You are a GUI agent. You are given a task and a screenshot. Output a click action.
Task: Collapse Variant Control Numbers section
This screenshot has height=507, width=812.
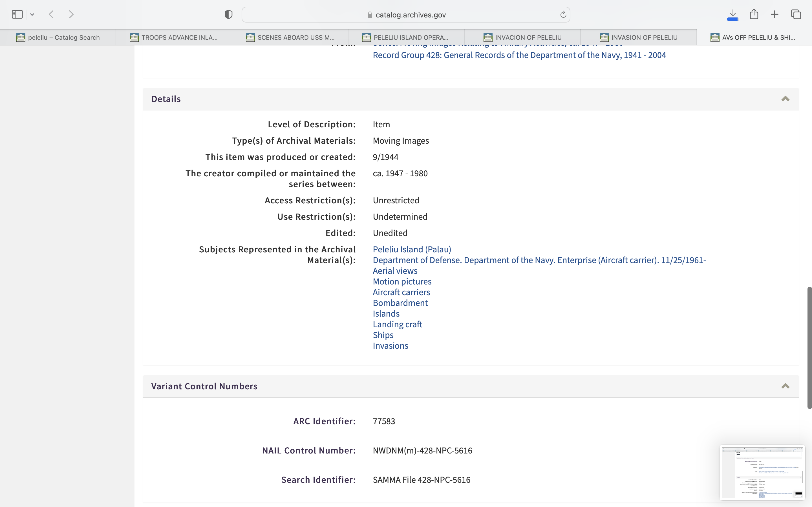click(x=785, y=386)
